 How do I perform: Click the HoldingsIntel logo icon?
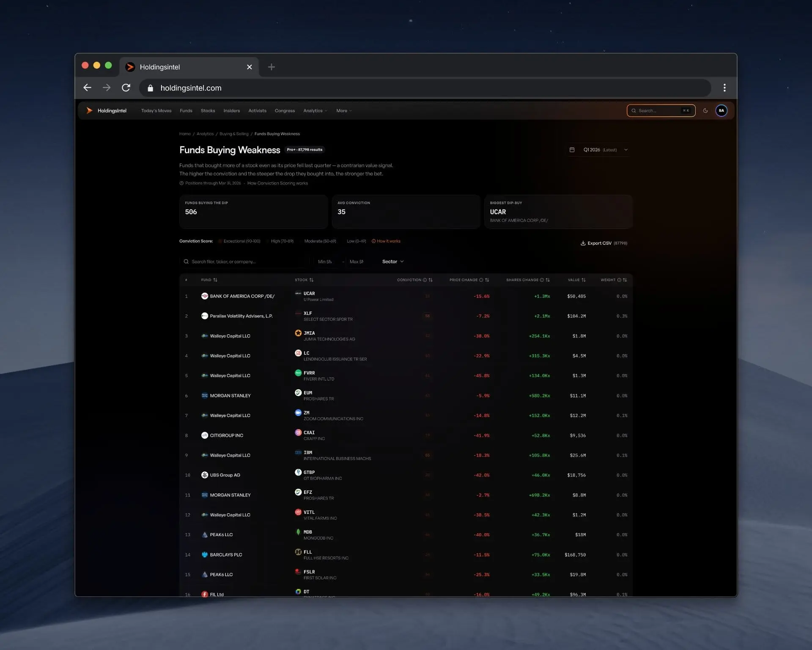coord(89,110)
